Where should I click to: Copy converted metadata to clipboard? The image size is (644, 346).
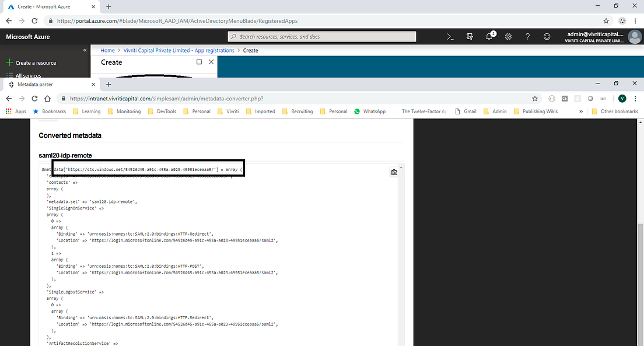point(394,172)
